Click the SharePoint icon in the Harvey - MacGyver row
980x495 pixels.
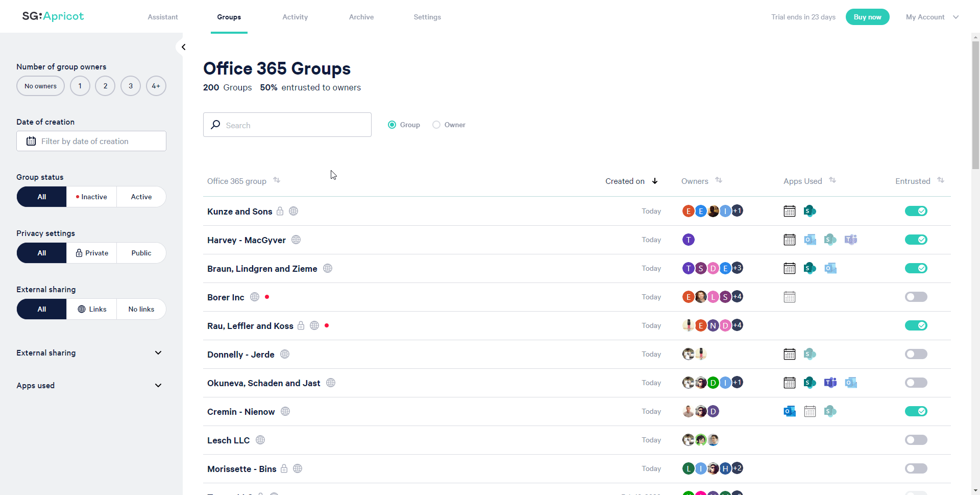coord(830,240)
